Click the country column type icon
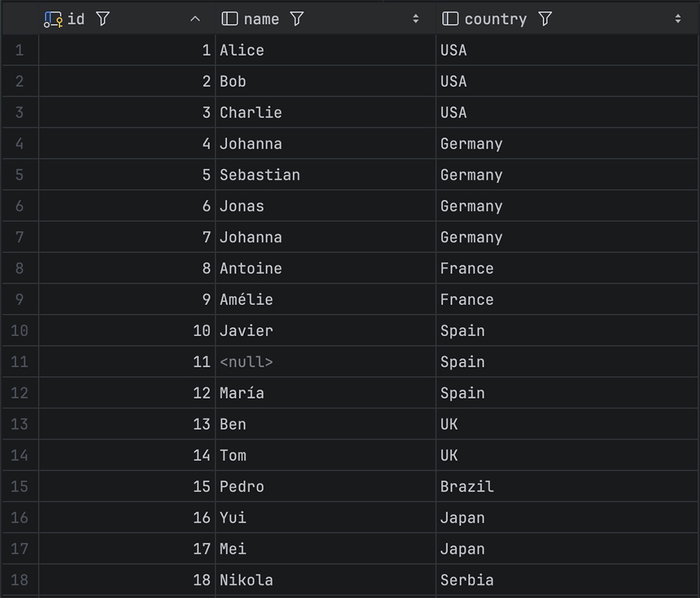The image size is (700, 598). pyautogui.click(x=450, y=19)
